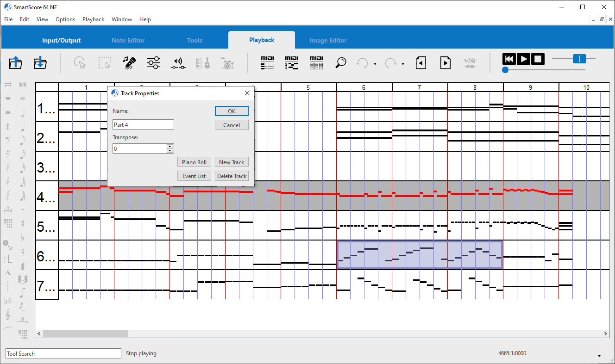Click the Event List button
The height and width of the screenshot is (364, 615).
click(195, 176)
